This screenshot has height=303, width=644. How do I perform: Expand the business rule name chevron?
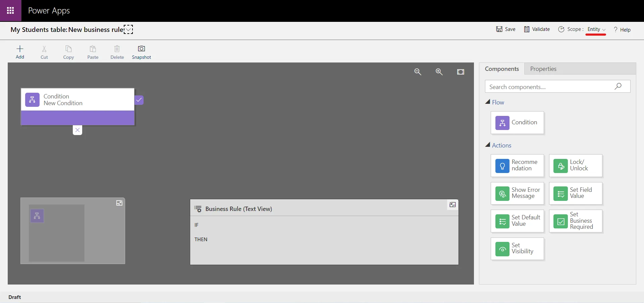(x=128, y=30)
